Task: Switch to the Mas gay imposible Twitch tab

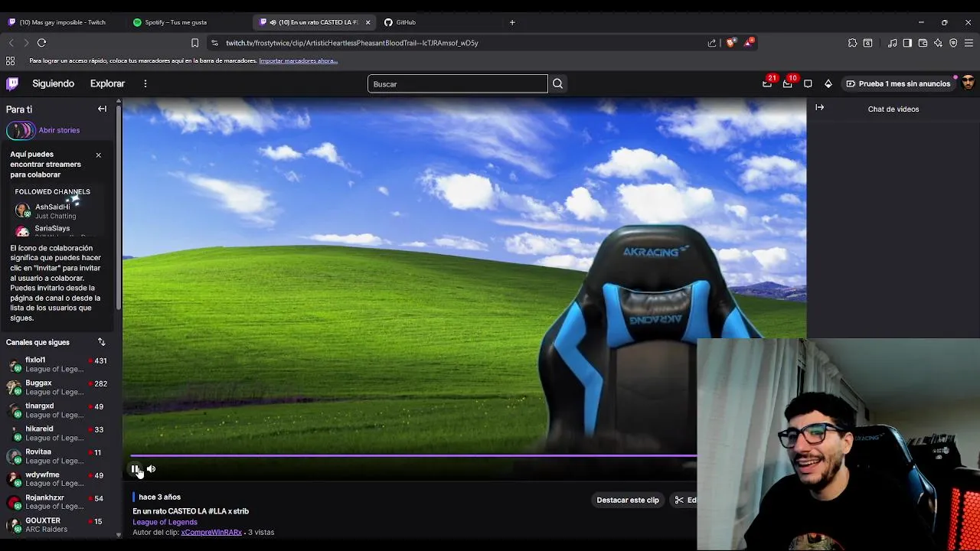Action: click(61, 22)
